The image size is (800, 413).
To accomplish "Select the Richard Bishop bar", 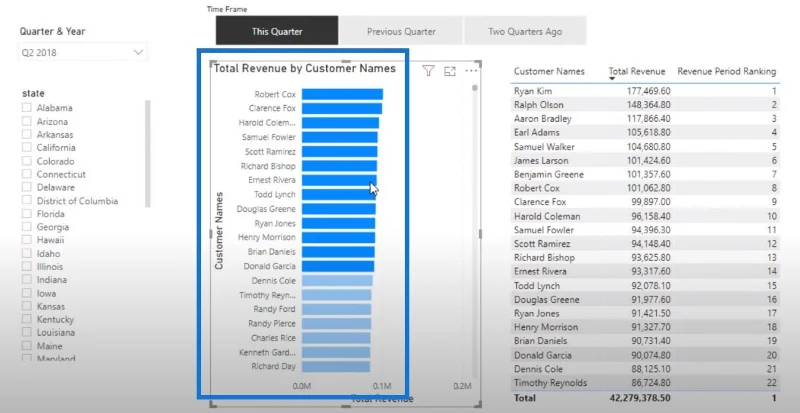I will pos(339,166).
